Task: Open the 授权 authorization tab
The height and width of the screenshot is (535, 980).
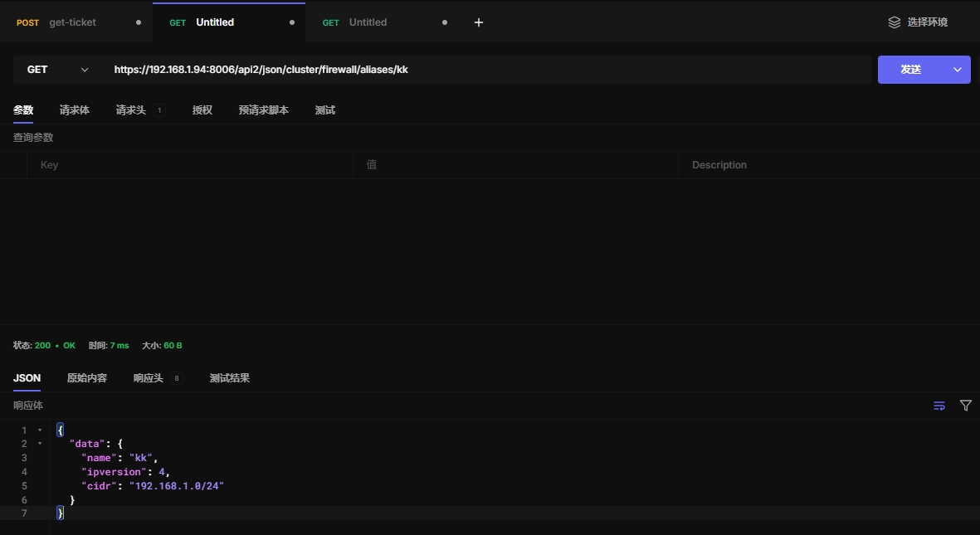Action: pos(202,110)
